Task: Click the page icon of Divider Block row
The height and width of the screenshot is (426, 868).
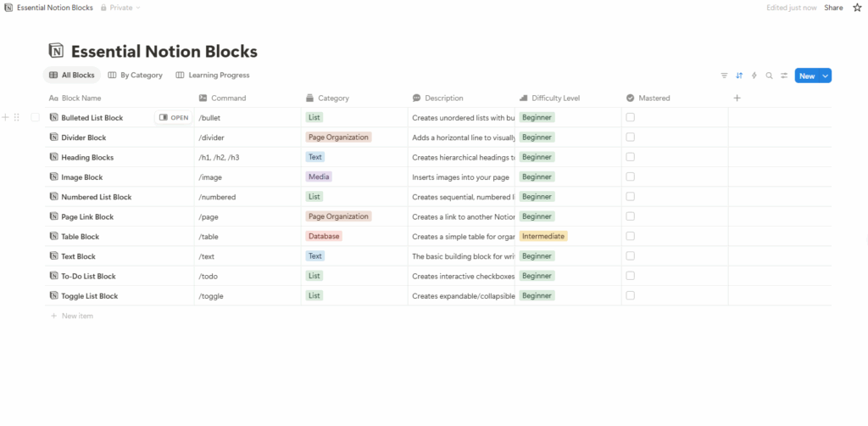Action: pos(53,137)
